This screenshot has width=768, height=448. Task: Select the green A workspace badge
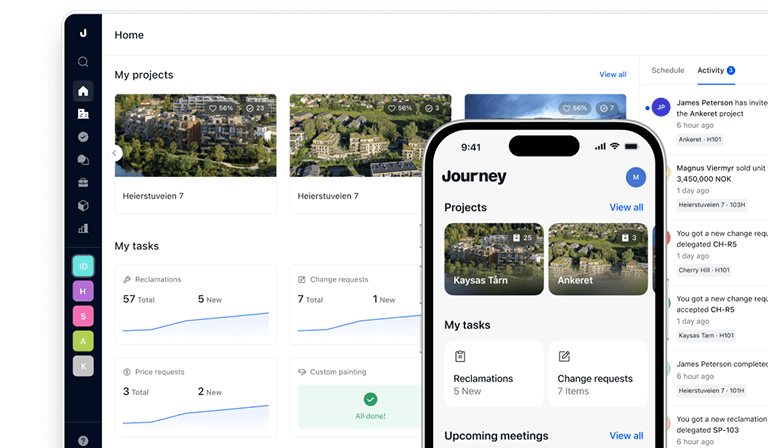point(83,341)
